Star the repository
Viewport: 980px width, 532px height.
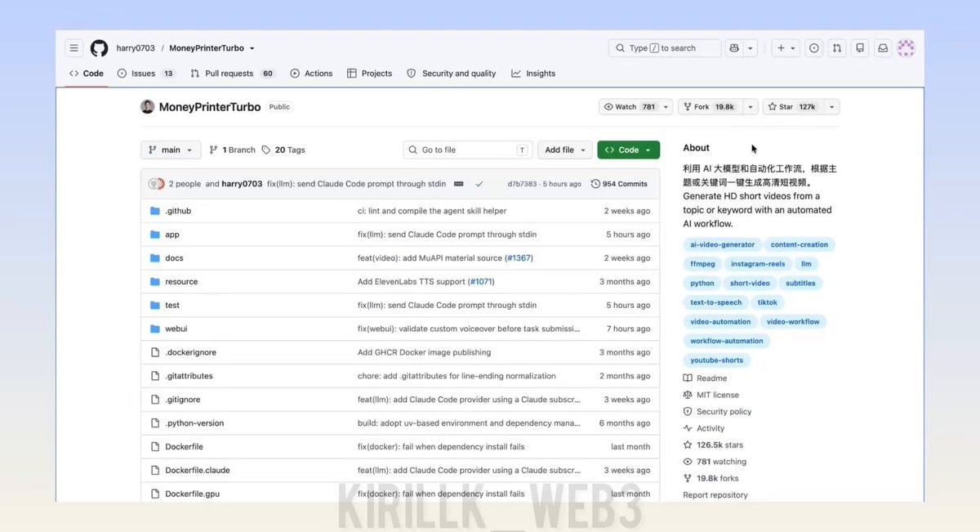(x=792, y=107)
